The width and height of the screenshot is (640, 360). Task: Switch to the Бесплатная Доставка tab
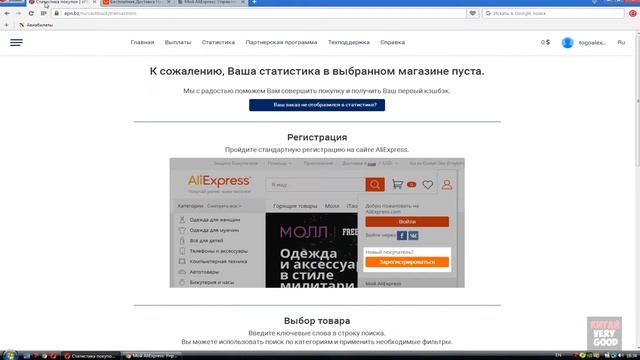coord(137,2)
